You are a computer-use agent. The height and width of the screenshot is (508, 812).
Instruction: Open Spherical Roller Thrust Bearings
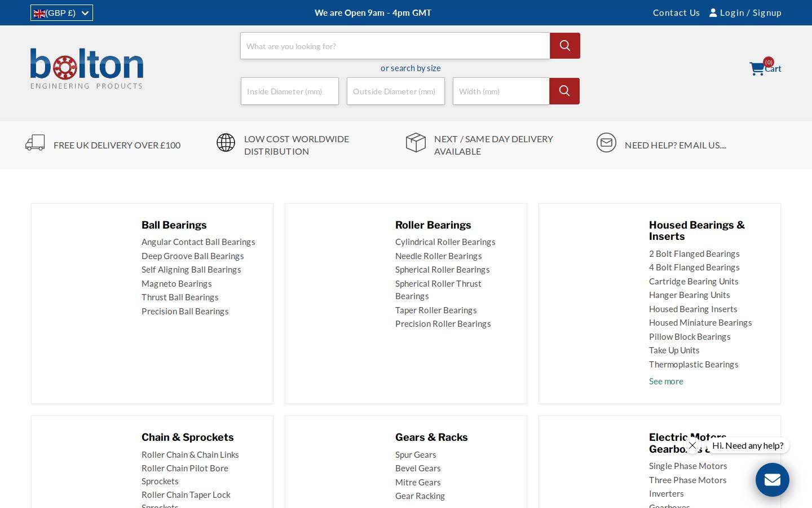[438, 290]
